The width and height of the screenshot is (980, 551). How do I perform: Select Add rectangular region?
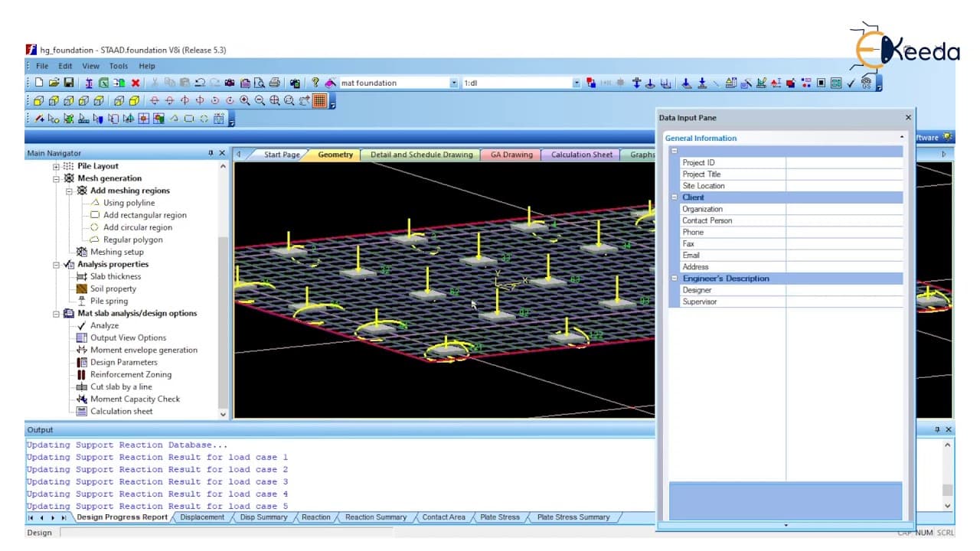pos(145,215)
